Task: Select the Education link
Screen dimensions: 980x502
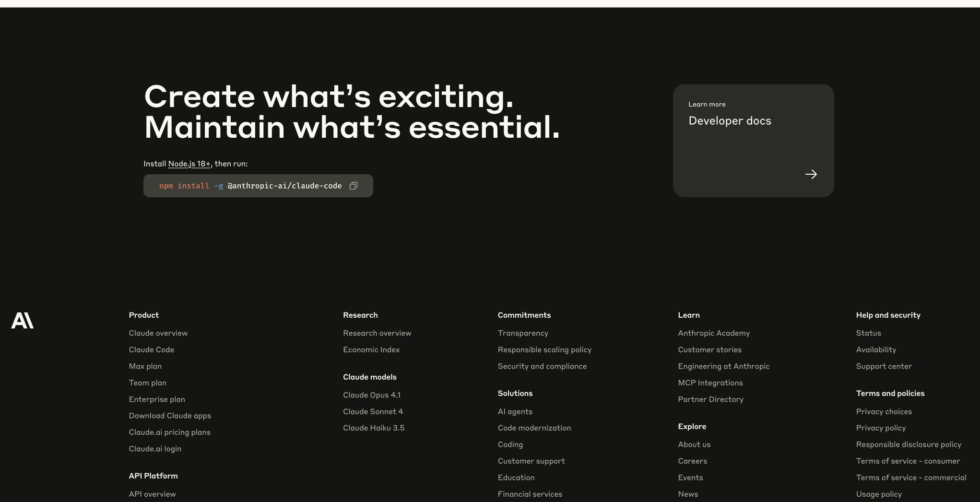Action: coord(516,478)
